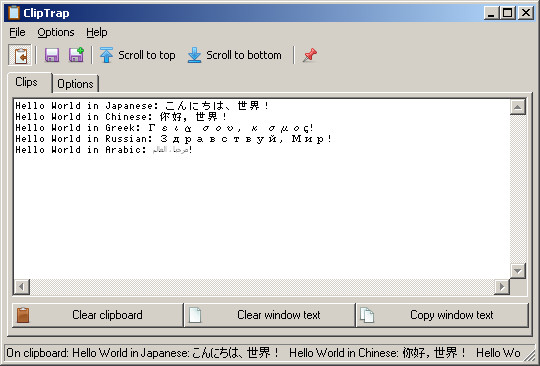Click the ClipTrap title bar app icon
Screen dimensions: 540x366
14,13
